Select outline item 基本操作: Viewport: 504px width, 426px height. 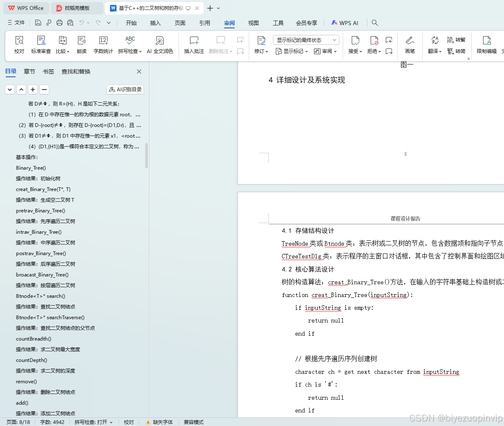27,157
